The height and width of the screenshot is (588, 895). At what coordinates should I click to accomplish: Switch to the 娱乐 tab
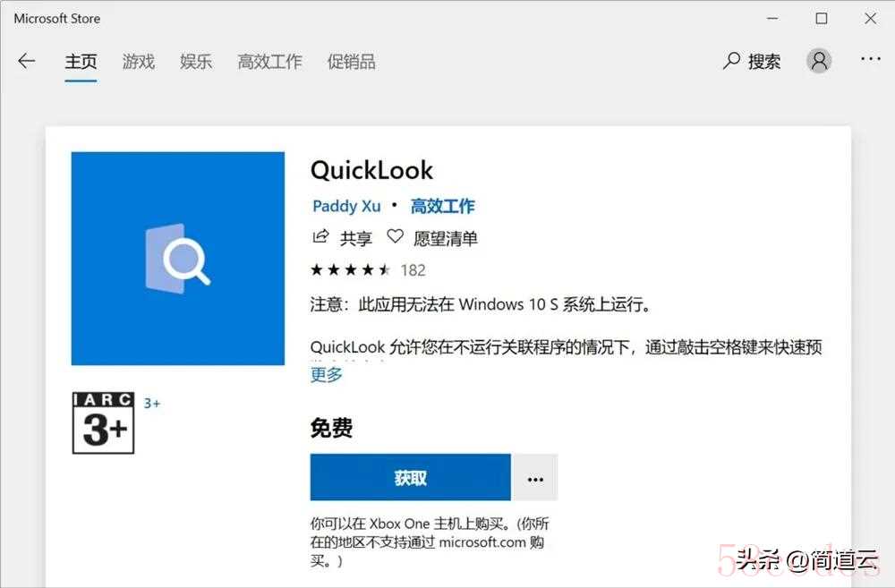[196, 62]
